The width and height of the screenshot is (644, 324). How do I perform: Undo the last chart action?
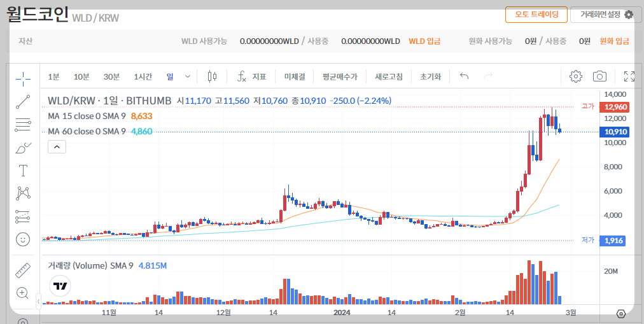(x=464, y=76)
